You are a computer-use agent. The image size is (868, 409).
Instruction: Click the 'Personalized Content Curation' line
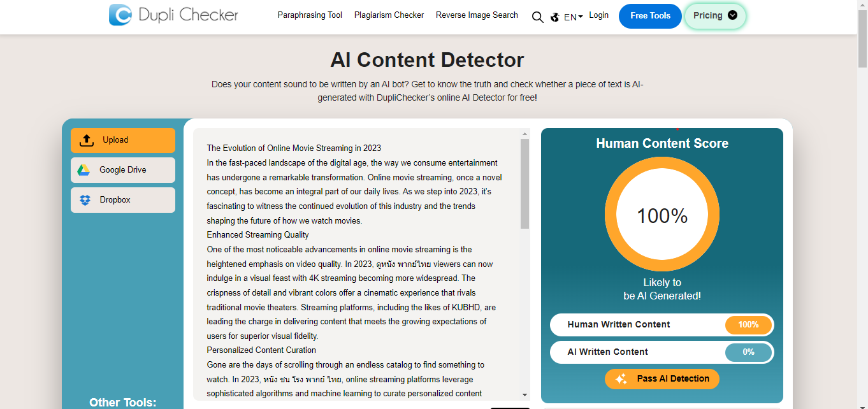pos(261,350)
